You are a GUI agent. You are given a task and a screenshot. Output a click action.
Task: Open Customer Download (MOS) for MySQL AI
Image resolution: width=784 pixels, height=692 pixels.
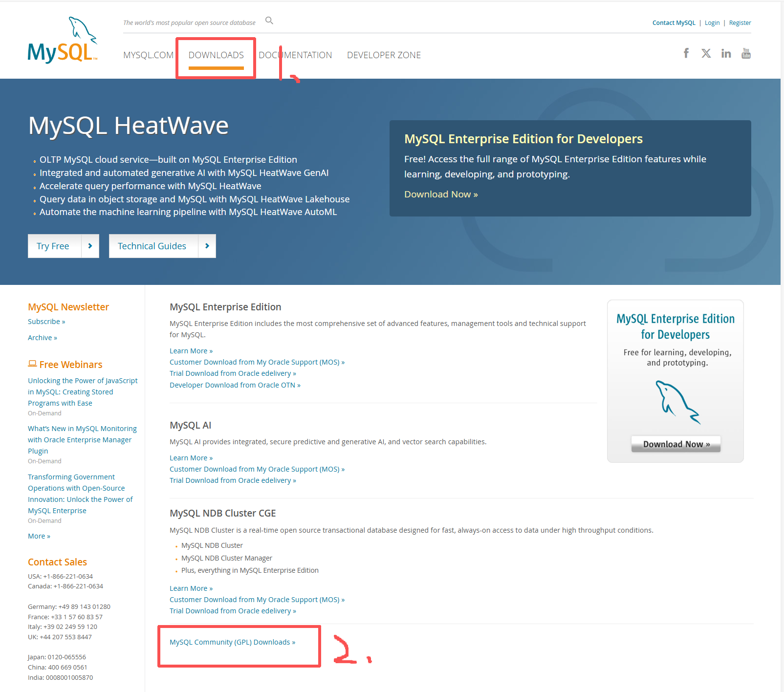click(x=257, y=469)
